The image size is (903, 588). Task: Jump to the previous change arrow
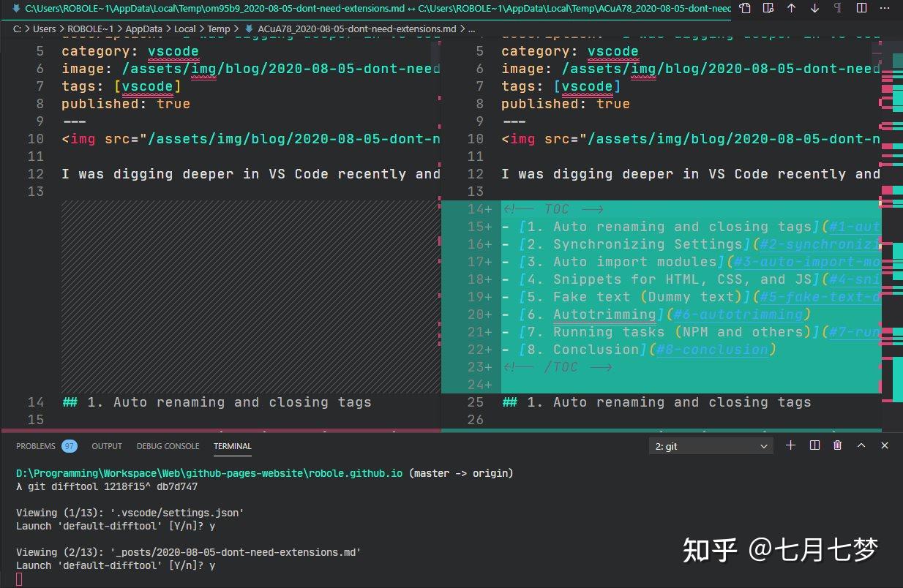tap(792, 8)
